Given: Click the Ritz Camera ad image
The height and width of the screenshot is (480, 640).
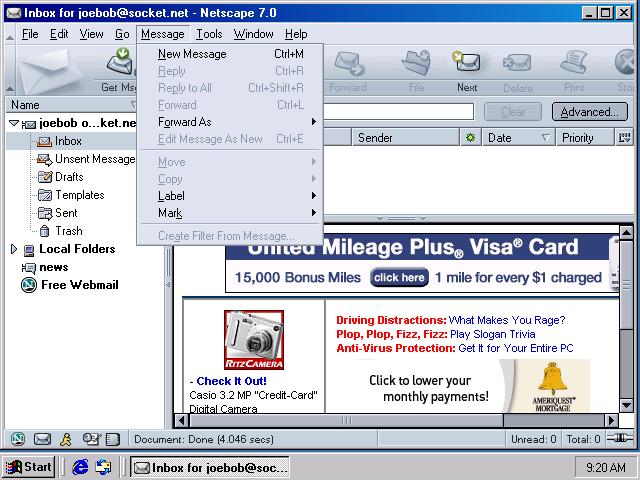Looking at the screenshot, I should tap(254, 340).
